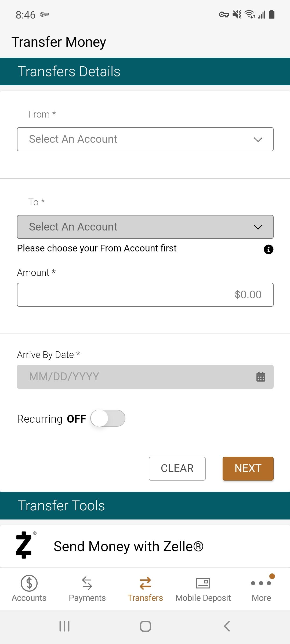Select the Mobile Deposit check icon
Screen dimensions: 290x644
coord(203,583)
